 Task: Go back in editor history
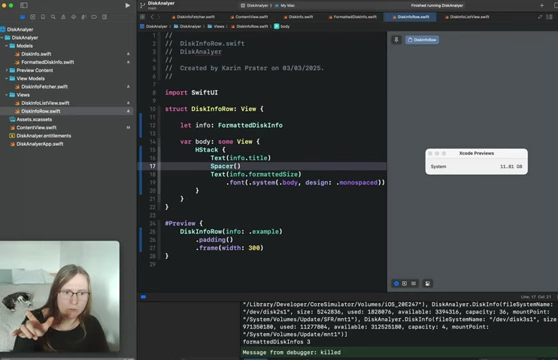[x=152, y=17]
